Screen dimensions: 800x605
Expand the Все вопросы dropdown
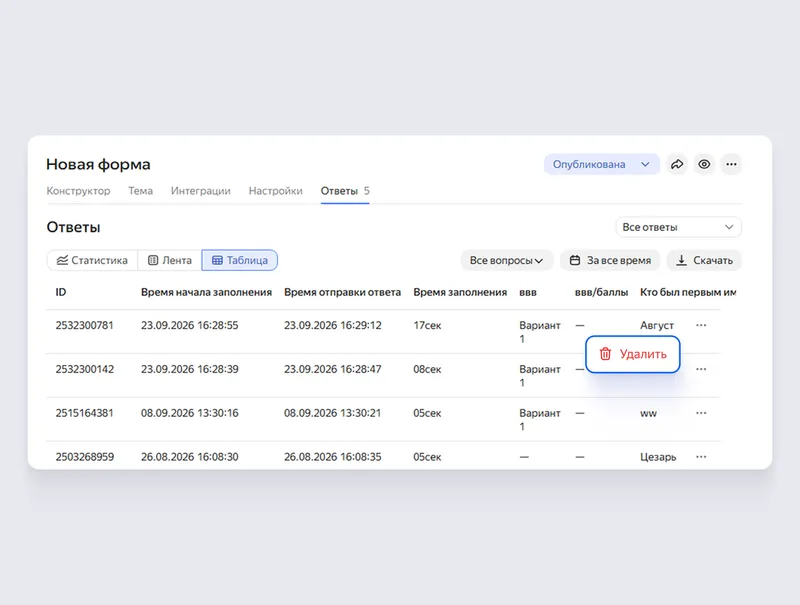[x=507, y=260]
